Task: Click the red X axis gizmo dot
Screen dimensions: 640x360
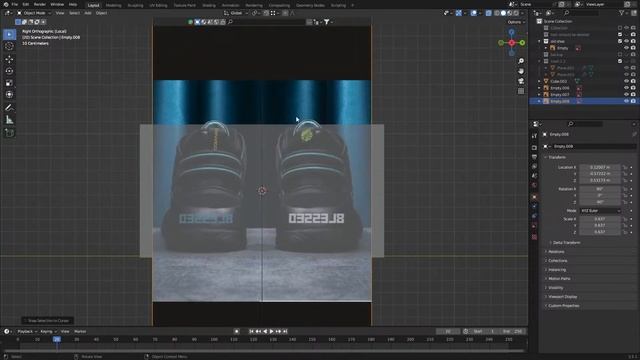Action: pos(511,42)
